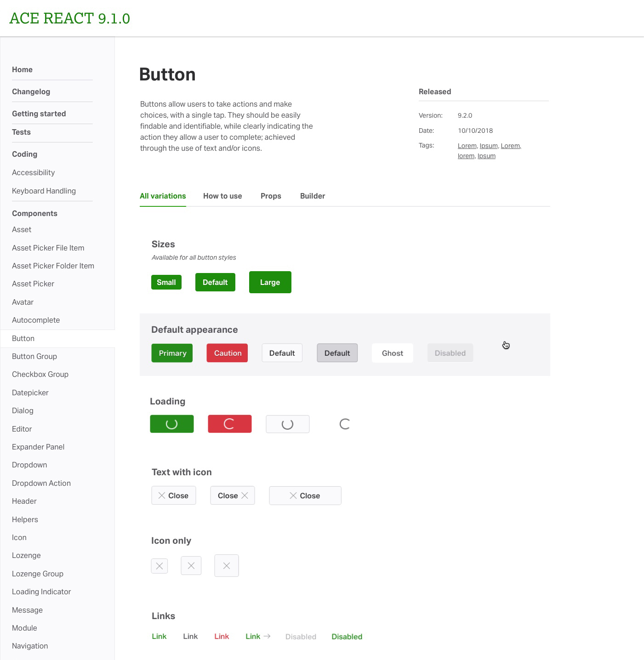Click the red Caution button
Image resolution: width=644 pixels, height=660 pixels.
click(x=228, y=353)
